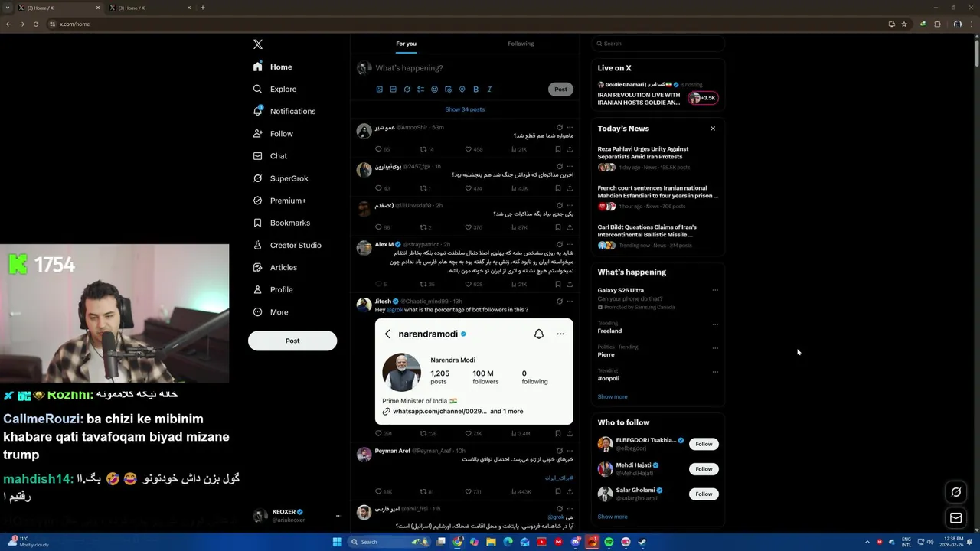Click the X logo in the sidebar
The width and height of the screenshot is (980, 551).
coord(258,44)
